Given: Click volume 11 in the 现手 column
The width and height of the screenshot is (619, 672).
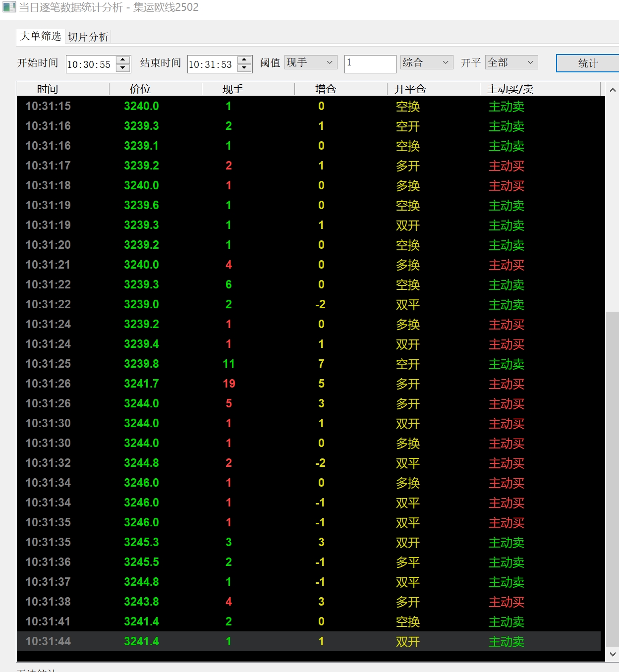Looking at the screenshot, I should pyautogui.click(x=228, y=364).
